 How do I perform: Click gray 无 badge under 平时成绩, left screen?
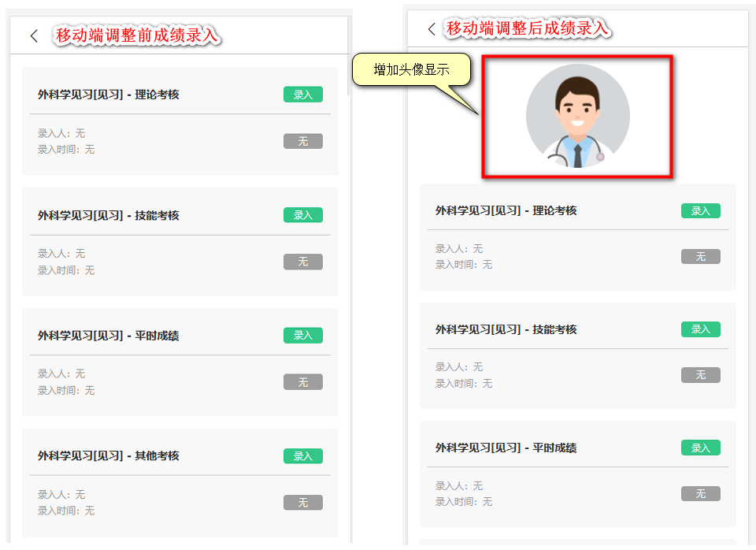[x=302, y=382]
